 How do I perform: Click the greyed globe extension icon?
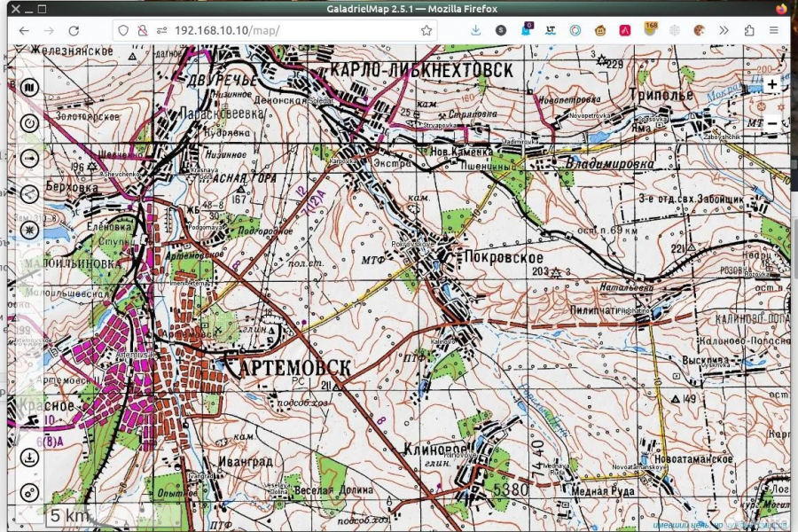[x=675, y=30]
